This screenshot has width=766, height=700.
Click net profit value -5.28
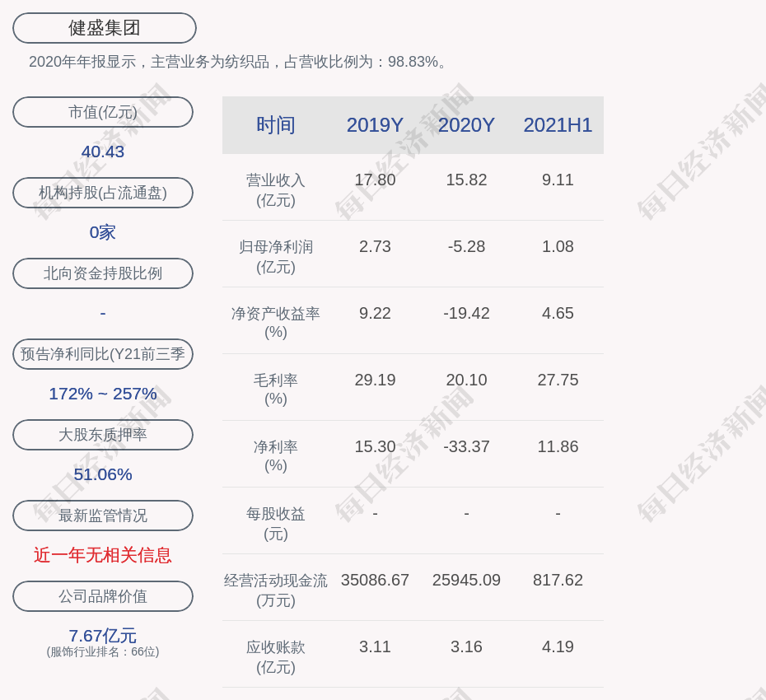coord(466,246)
